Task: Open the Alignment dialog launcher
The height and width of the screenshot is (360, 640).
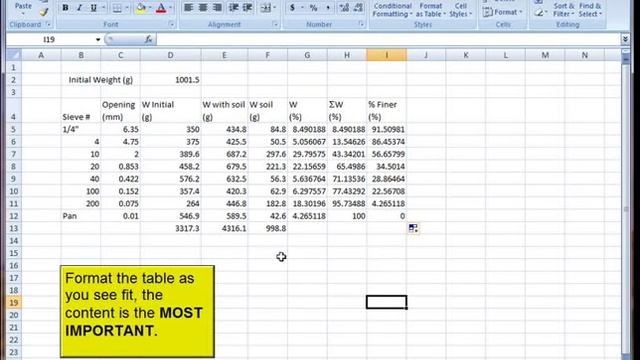Action: click(x=275, y=24)
